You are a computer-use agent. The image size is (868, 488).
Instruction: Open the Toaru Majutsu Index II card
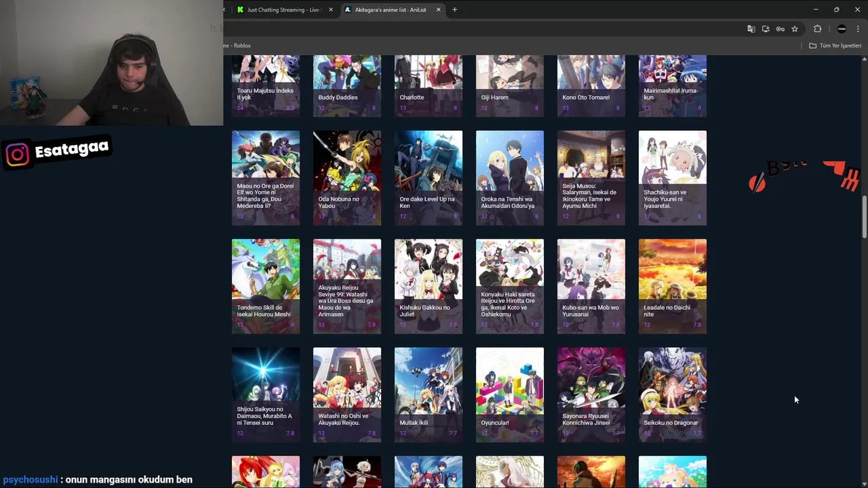point(266,86)
